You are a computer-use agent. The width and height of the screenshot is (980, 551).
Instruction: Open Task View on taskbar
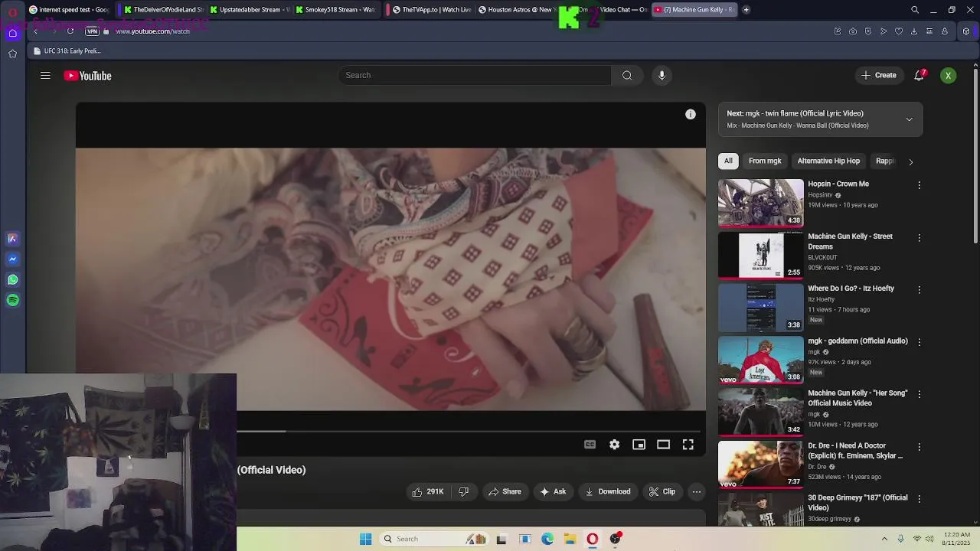[501, 539]
